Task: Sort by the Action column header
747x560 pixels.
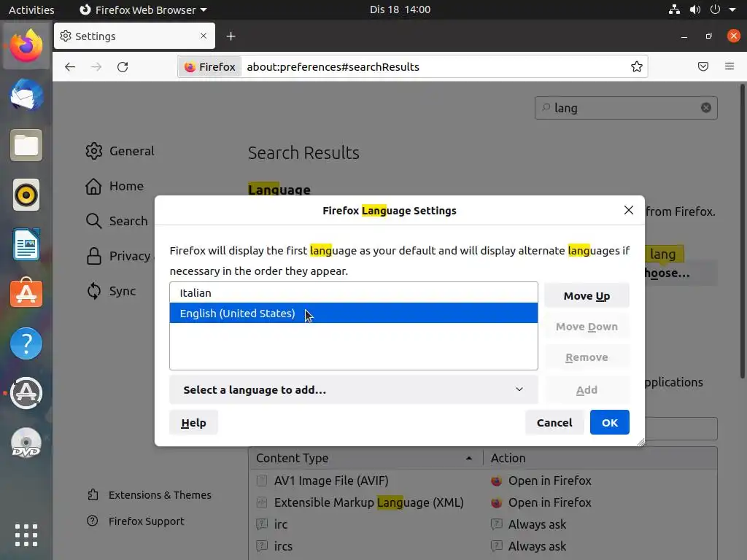Action: [x=600, y=458]
